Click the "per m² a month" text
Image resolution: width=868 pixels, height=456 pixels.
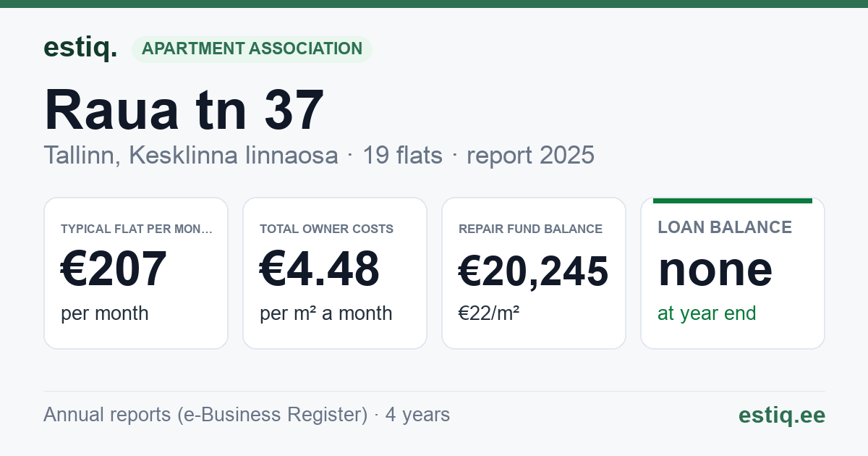click(326, 313)
